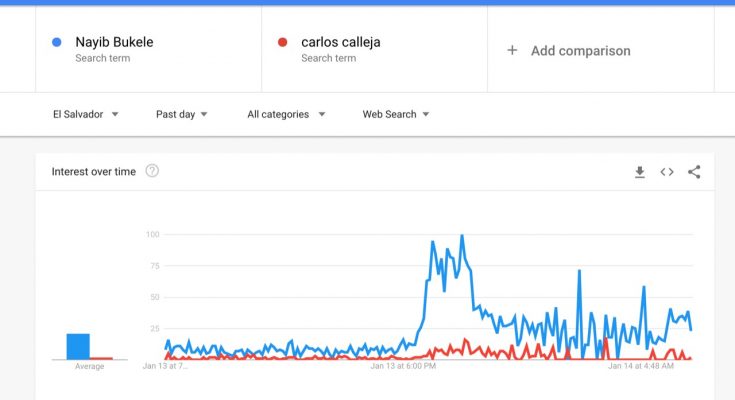Viewport: 735px width, 400px height.
Task: Click the Interest over time heading
Action: pyautogui.click(x=94, y=172)
